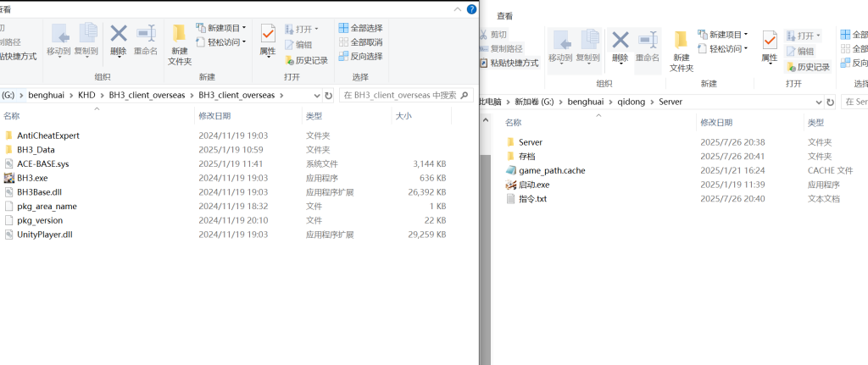The width and height of the screenshot is (868, 365).
Task: Create 新建文件夹 in left window
Action: [x=180, y=44]
